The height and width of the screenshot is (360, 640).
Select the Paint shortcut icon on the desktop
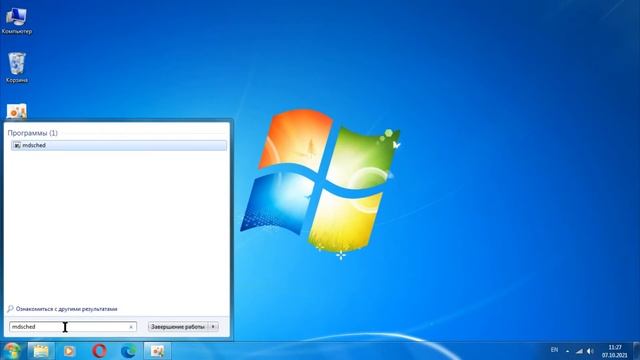[x=17, y=111]
